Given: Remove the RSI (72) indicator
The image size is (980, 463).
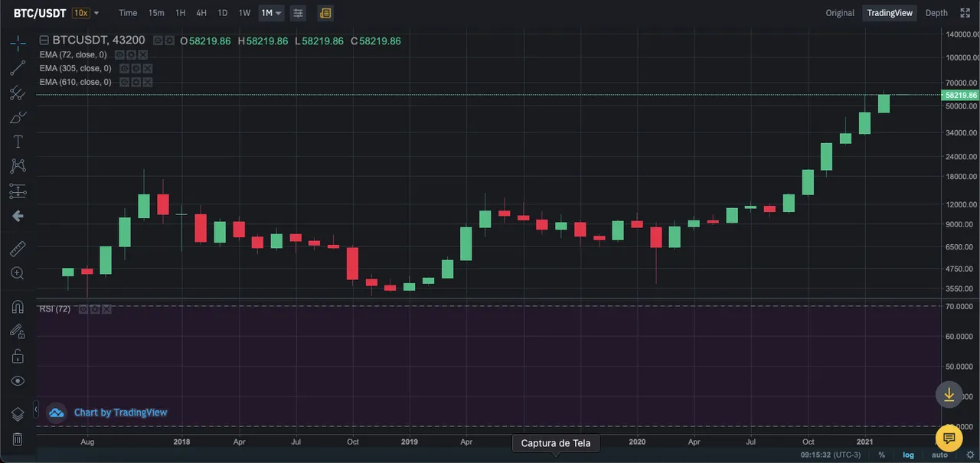Looking at the screenshot, I should pyautogui.click(x=106, y=309).
